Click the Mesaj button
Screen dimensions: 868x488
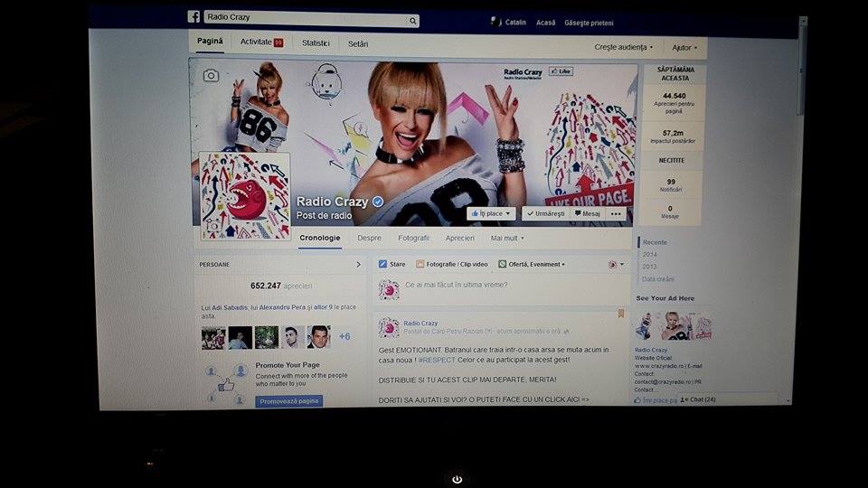click(587, 214)
